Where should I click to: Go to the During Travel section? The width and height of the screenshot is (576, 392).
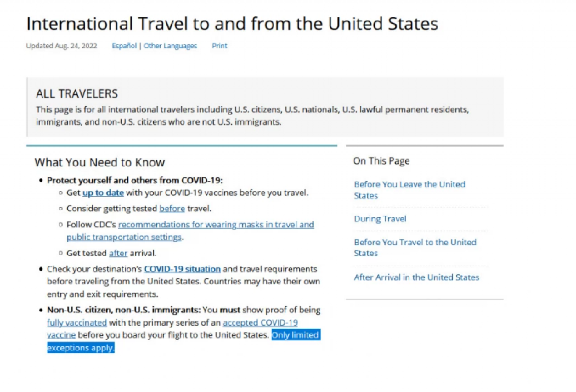point(380,219)
